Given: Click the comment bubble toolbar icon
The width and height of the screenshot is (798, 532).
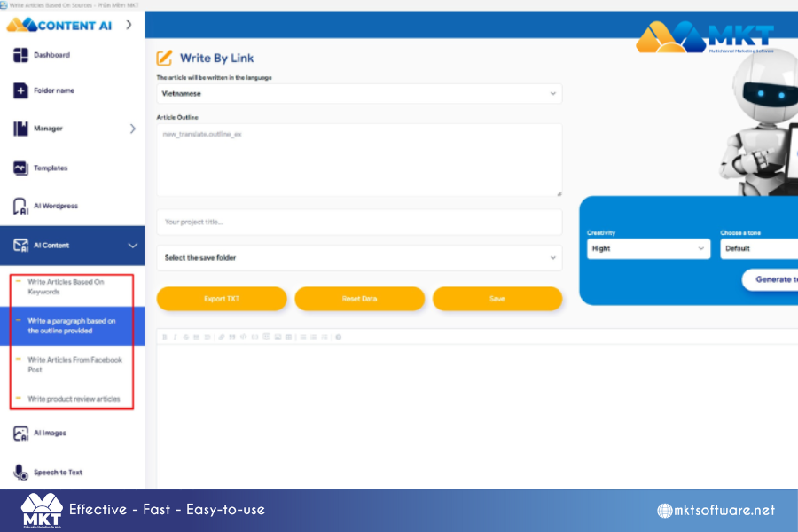Looking at the screenshot, I should click(266, 337).
